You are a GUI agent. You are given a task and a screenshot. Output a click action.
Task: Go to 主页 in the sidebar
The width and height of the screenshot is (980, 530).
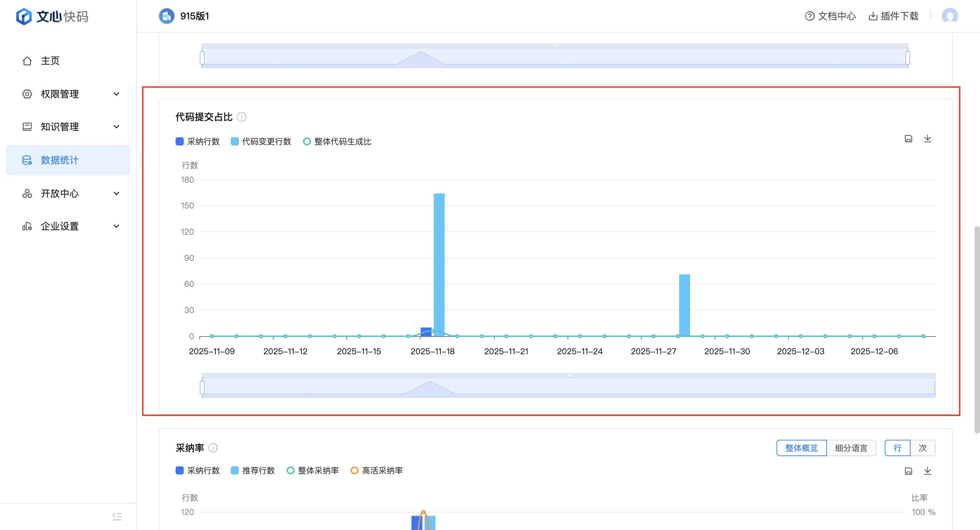pos(50,61)
